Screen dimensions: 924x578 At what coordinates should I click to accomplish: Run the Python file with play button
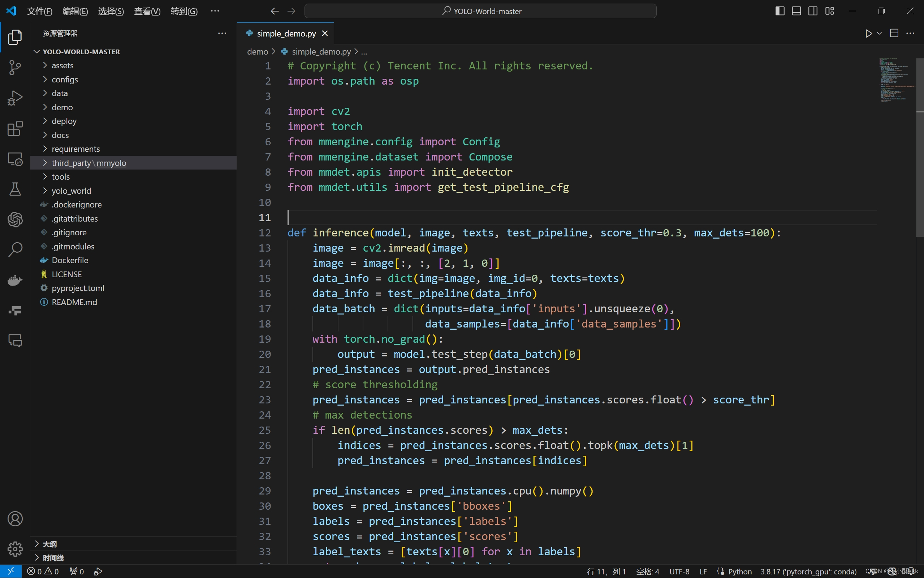(x=869, y=34)
